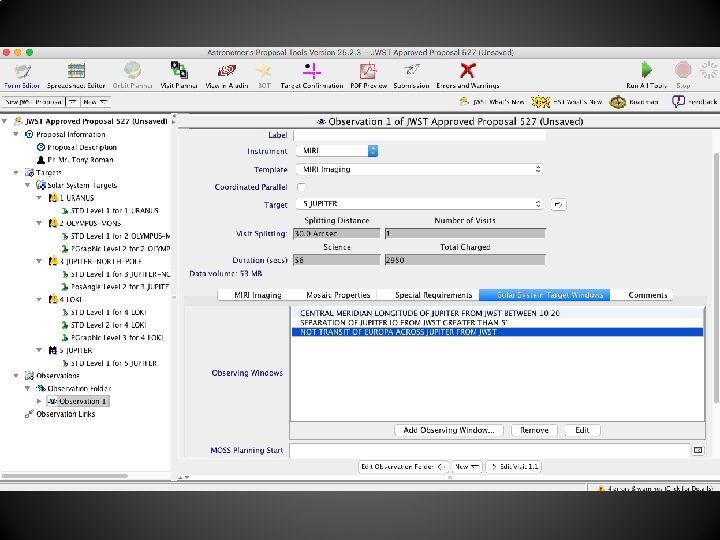Open the Target 5 JUPITER dropdown
The image size is (720, 540).
pos(420,204)
